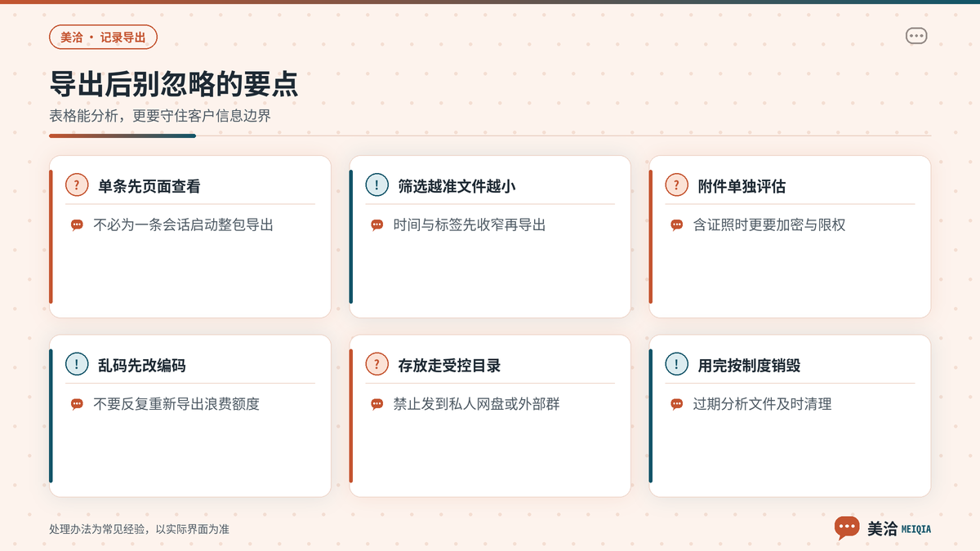Click question mark icon beside 存放走受控目录
Viewport: 980px width, 551px height.
(376, 365)
